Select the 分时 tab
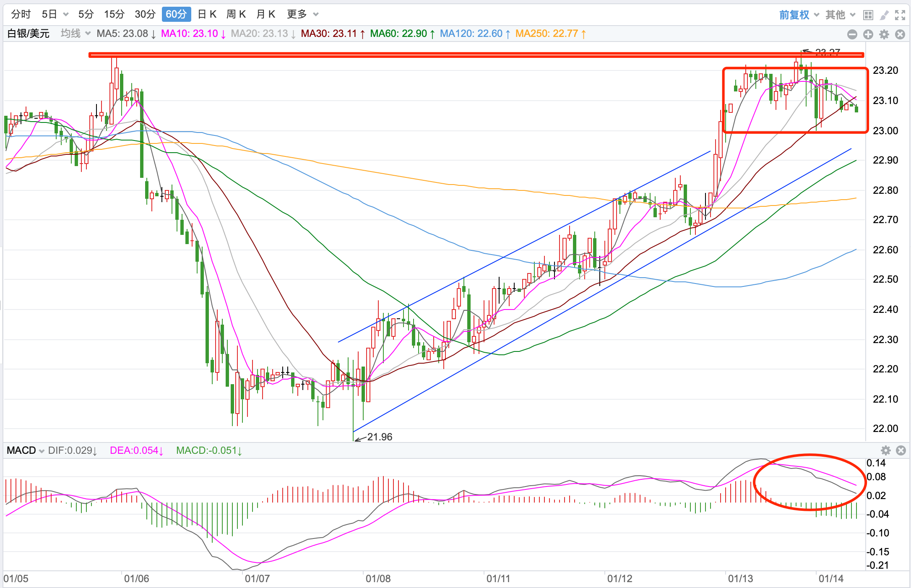The height and width of the screenshot is (588, 911). (x=21, y=14)
